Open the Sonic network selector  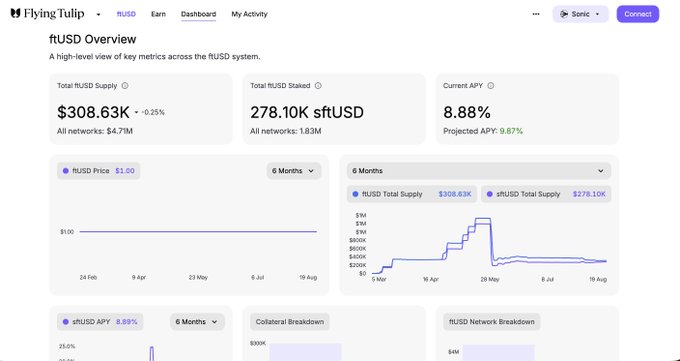pyautogui.click(x=580, y=14)
